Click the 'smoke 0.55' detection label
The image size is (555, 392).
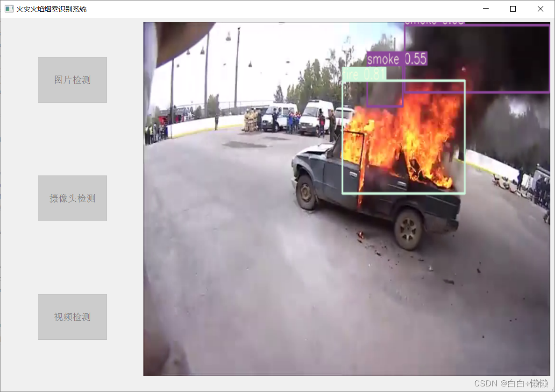tap(397, 59)
